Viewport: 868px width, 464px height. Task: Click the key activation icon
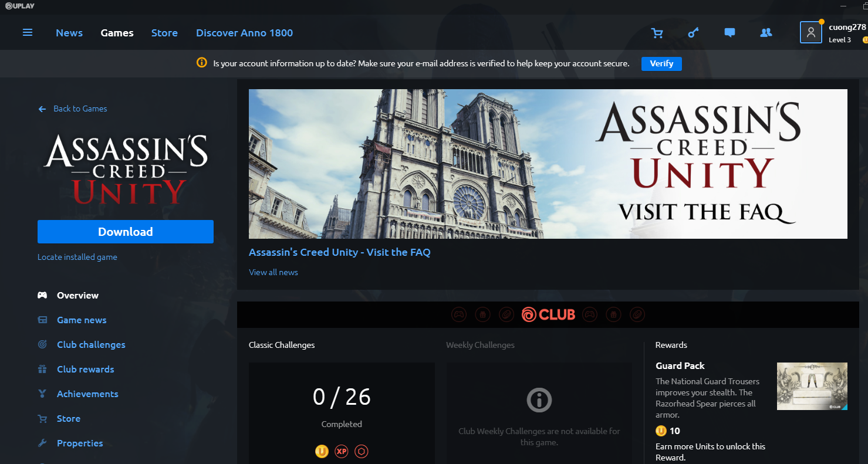[x=694, y=33]
